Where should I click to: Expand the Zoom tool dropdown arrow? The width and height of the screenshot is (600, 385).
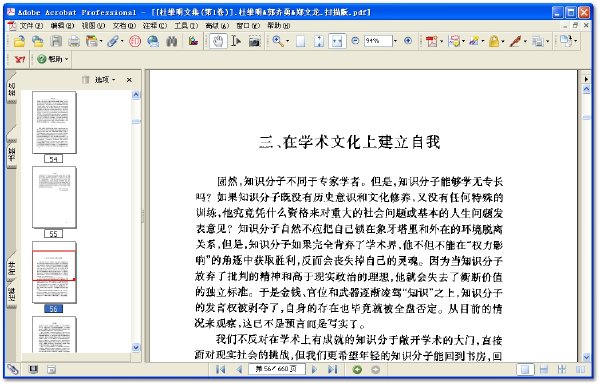[x=287, y=41]
